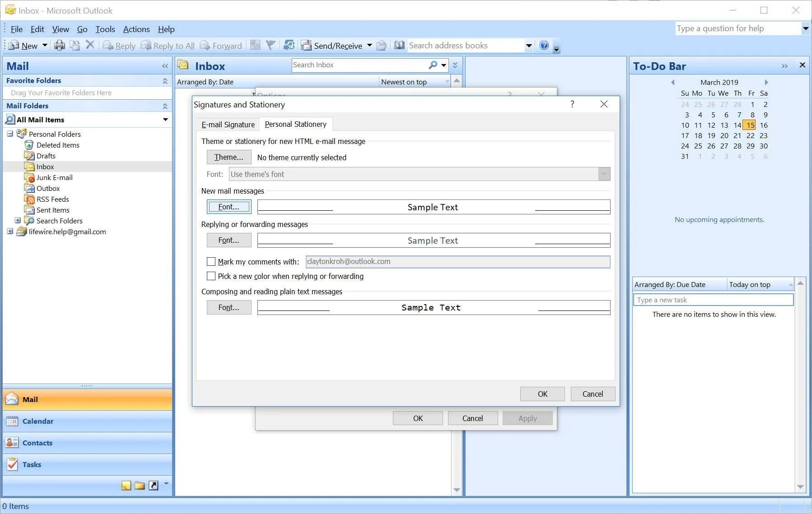Image resolution: width=812 pixels, height=514 pixels.
Task: Collapse the Personal Folders tree node
Action: (x=10, y=134)
